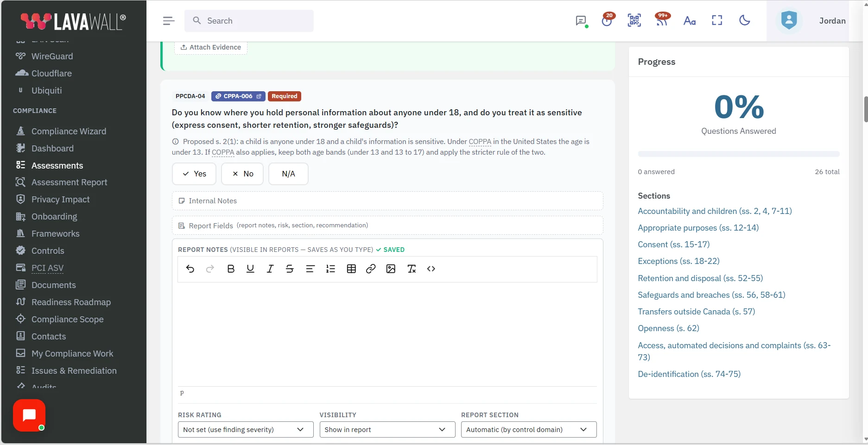
Task: Enter fullscreen mode from header
Action: [717, 20]
